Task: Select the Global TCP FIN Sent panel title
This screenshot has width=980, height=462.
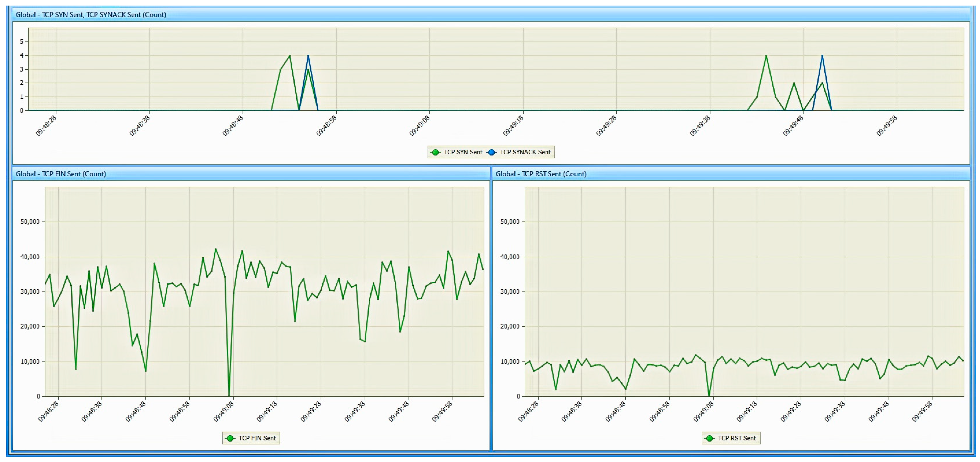Action: [x=61, y=174]
